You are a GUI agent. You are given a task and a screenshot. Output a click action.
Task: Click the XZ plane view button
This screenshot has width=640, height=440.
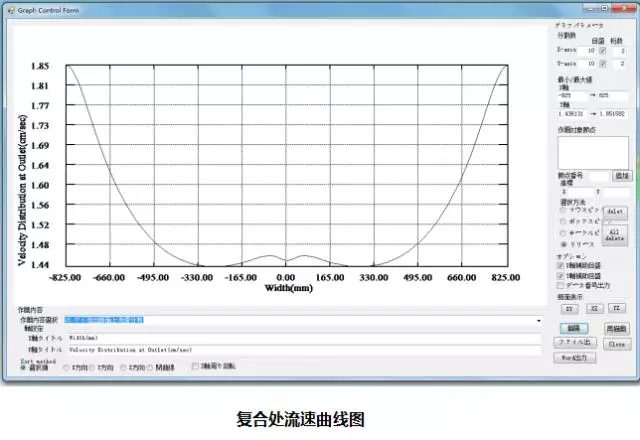[x=592, y=309]
